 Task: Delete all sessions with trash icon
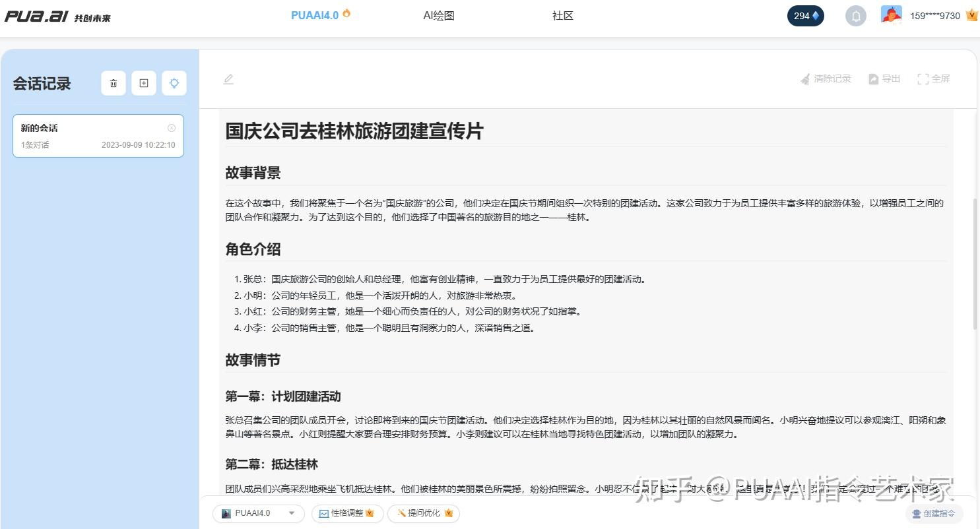[x=113, y=83]
